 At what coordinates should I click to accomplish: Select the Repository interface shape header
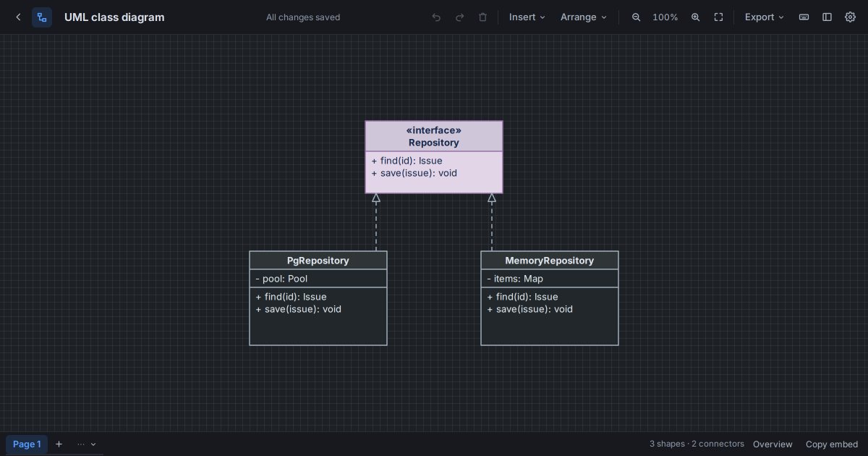[434, 136]
